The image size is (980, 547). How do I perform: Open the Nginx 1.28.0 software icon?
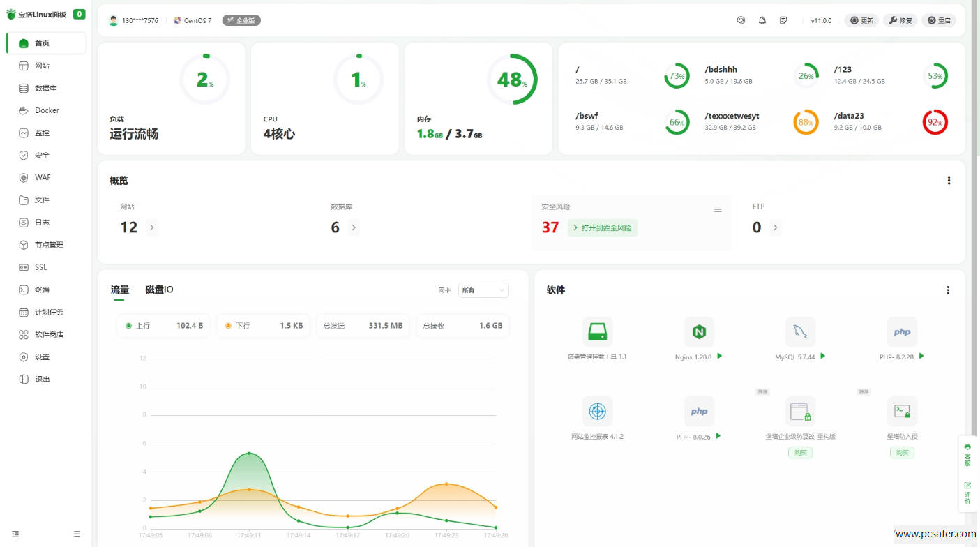click(699, 332)
